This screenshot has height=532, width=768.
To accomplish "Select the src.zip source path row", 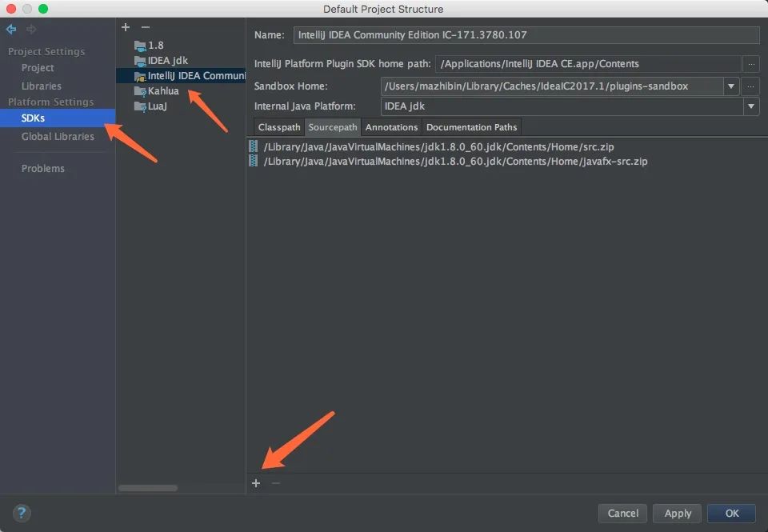I will [x=507, y=146].
